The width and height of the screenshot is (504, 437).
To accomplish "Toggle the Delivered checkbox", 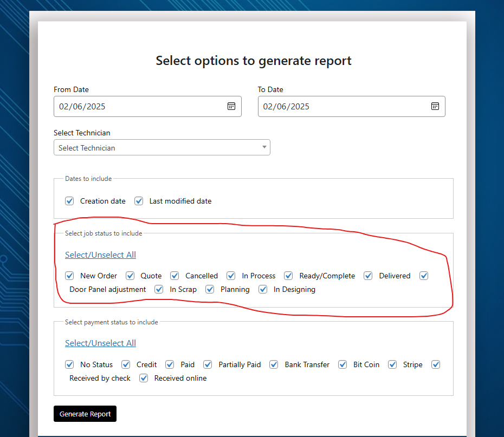I will (368, 276).
